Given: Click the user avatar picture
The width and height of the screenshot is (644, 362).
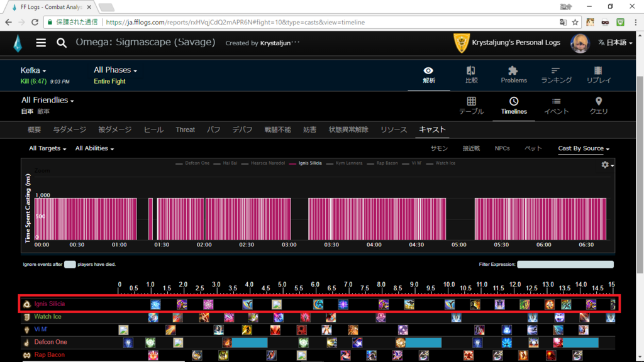Looking at the screenshot, I should pyautogui.click(x=580, y=43).
